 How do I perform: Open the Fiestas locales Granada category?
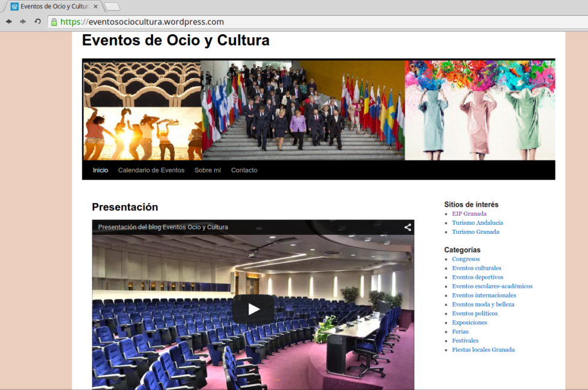click(x=483, y=349)
